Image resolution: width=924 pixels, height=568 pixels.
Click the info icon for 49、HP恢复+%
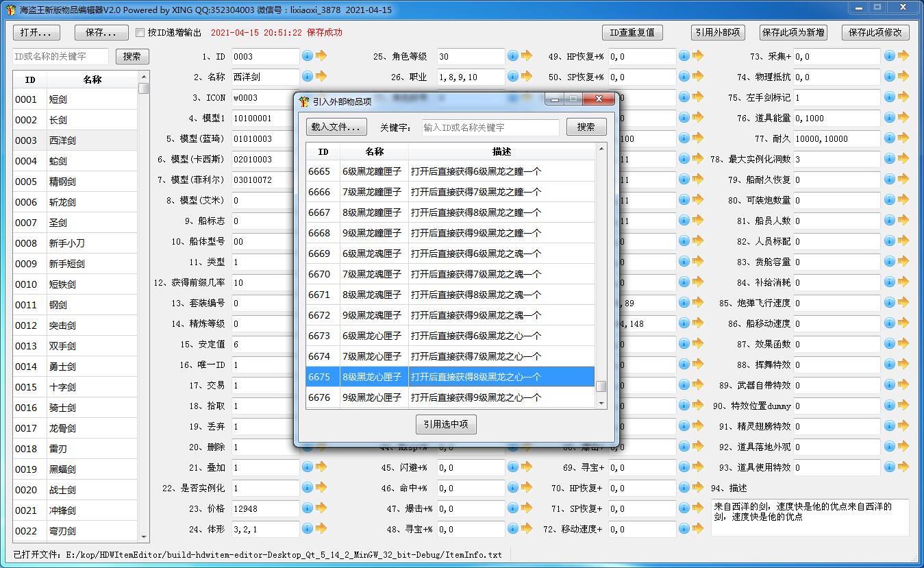click(x=684, y=56)
